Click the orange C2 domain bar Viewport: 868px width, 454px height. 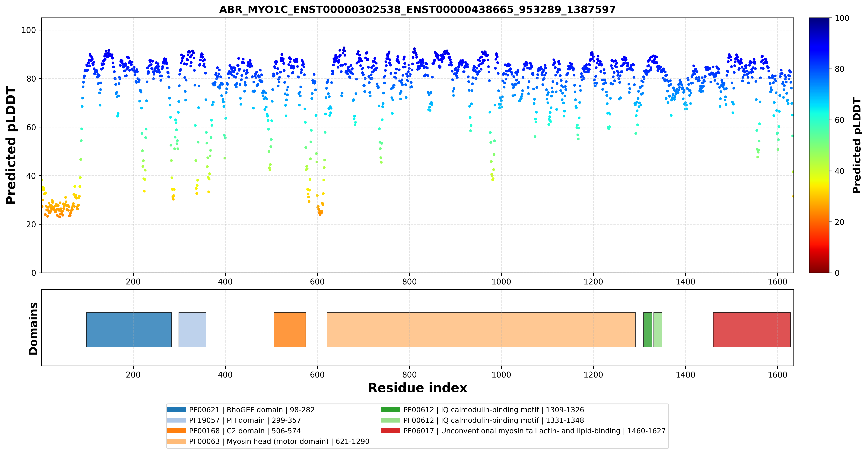pos(290,329)
